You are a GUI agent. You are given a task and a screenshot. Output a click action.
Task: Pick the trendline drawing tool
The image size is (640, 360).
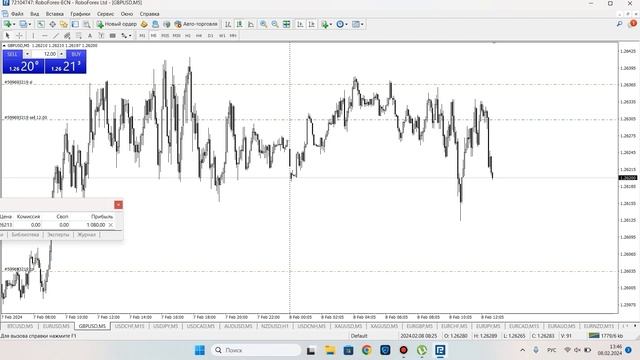[x=56, y=36]
